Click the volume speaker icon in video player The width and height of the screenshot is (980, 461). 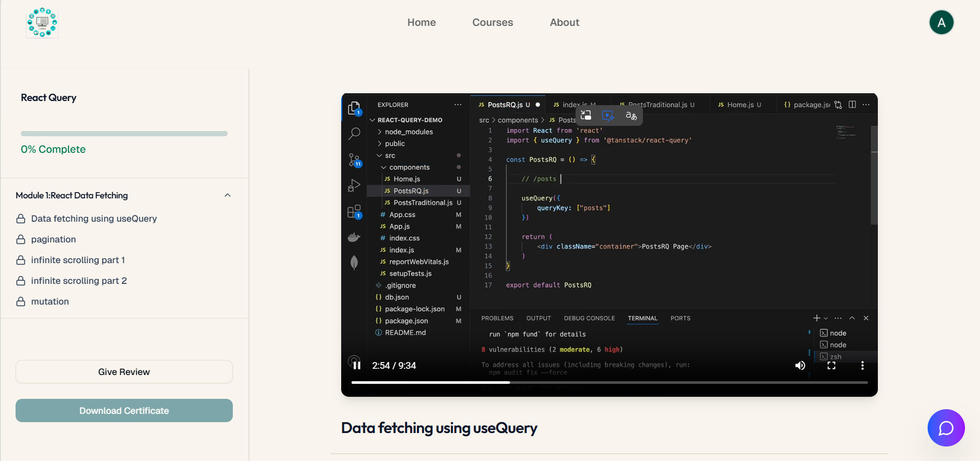pos(800,366)
